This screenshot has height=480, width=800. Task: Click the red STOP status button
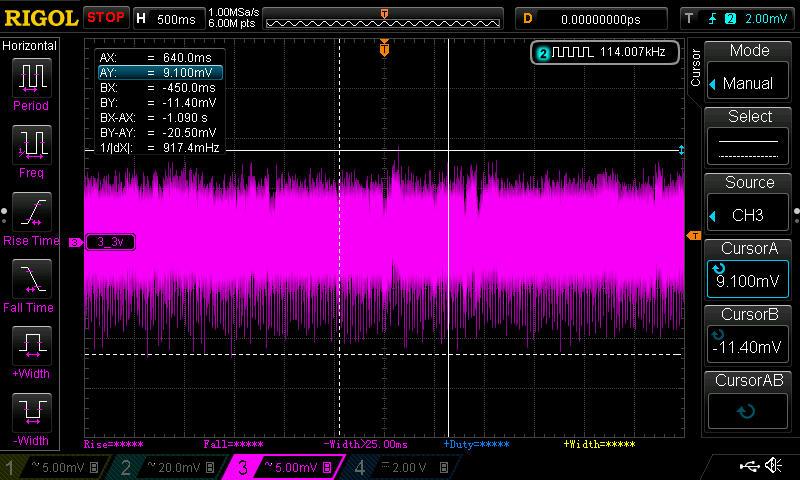pos(106,17)
